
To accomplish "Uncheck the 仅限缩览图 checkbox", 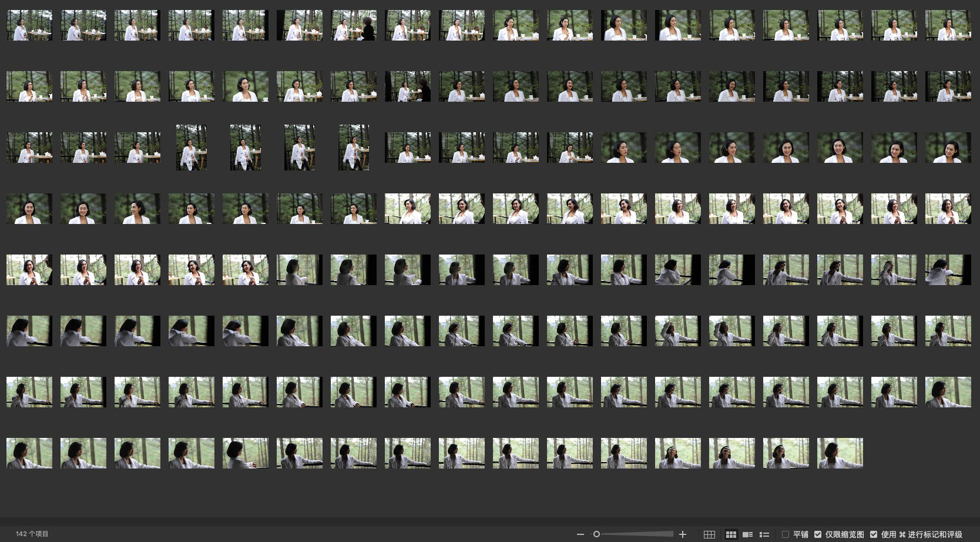I will click(818, 534).
